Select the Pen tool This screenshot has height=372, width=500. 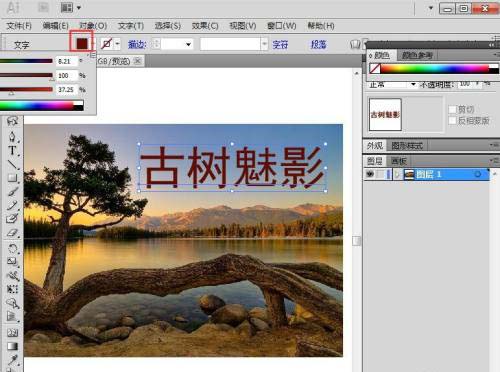coord(12,137)
